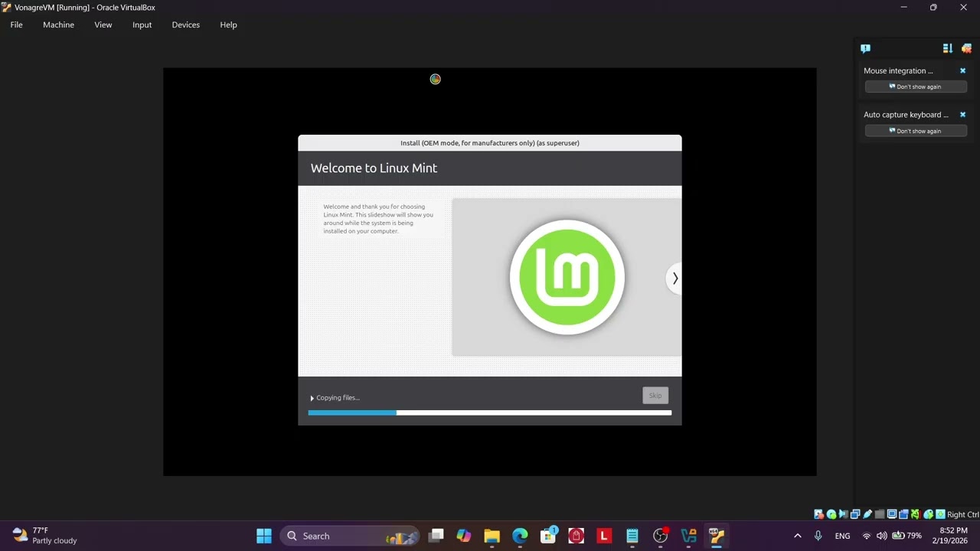
Task: Open File Explorer from the taskbar
Action: [492, 536]
